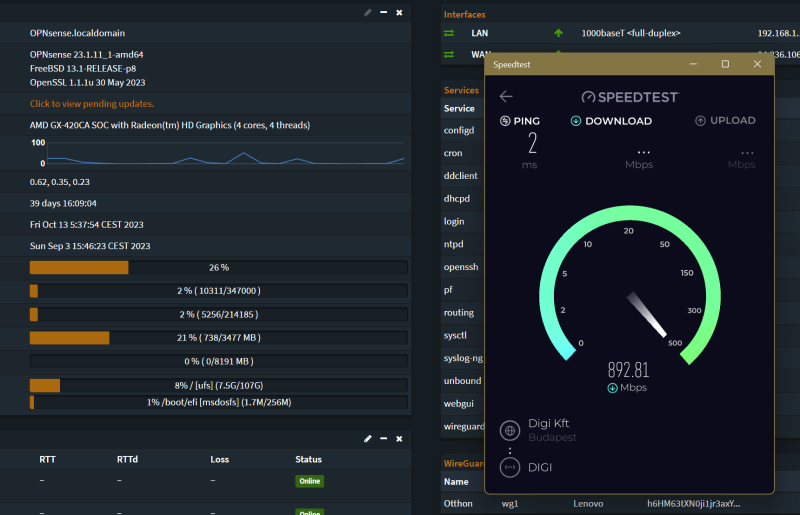The image size is (800, 515).
Task: Remove the system information widget
Action: [x=399, y=12]
